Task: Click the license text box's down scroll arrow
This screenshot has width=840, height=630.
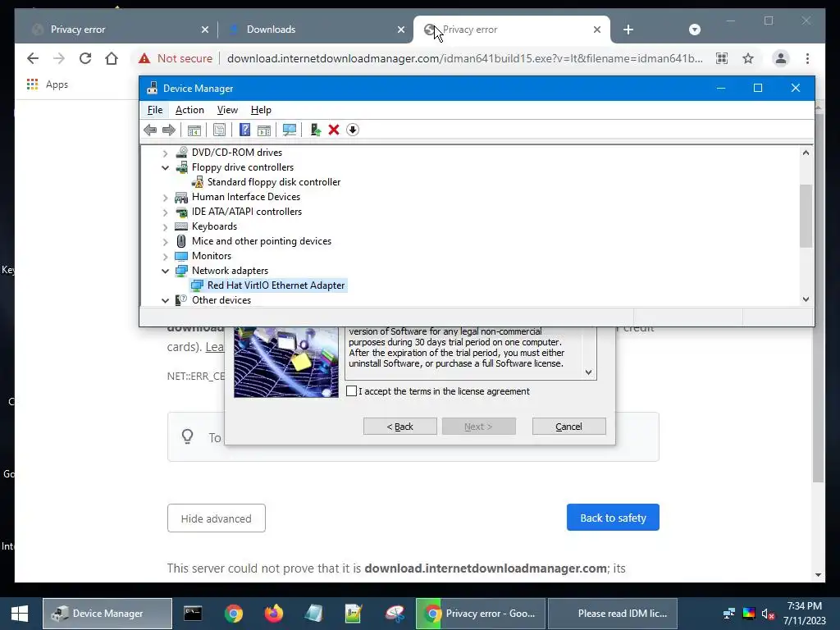Action: 588,372
